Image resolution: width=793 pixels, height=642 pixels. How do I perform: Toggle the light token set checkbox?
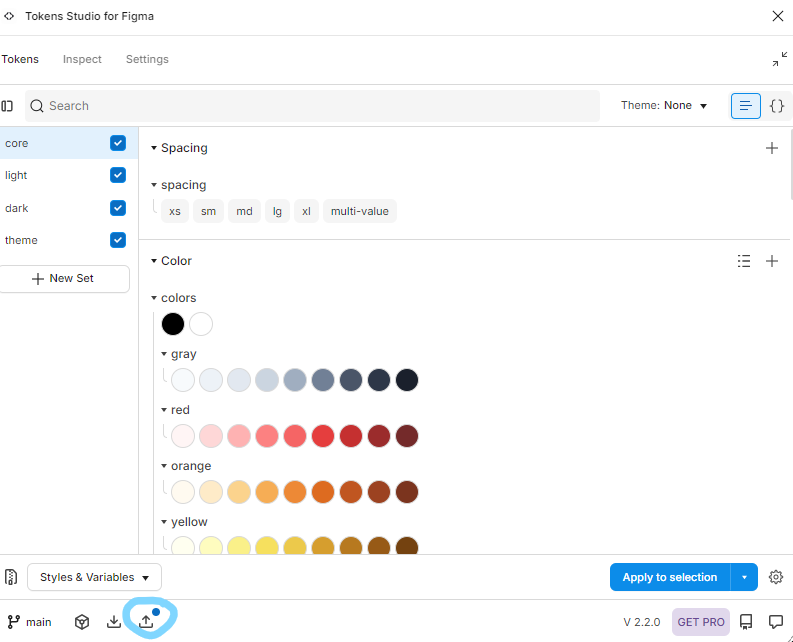(x=118, y=175)
